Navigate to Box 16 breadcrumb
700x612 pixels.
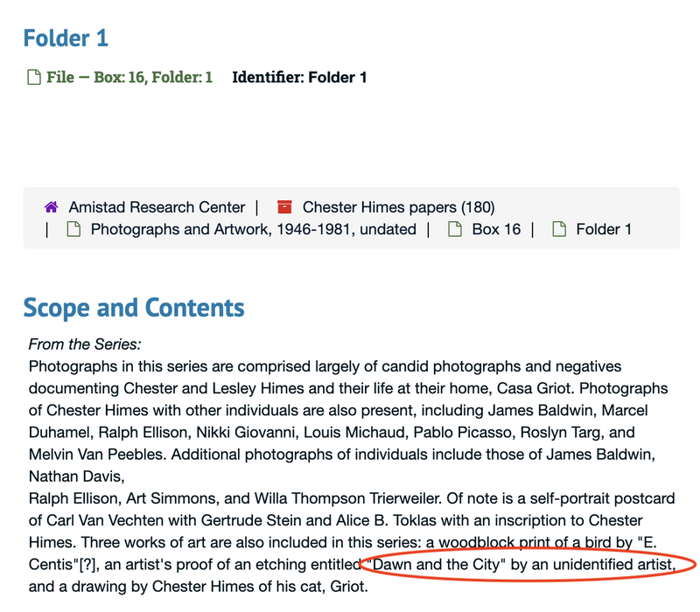coord(496,229)
